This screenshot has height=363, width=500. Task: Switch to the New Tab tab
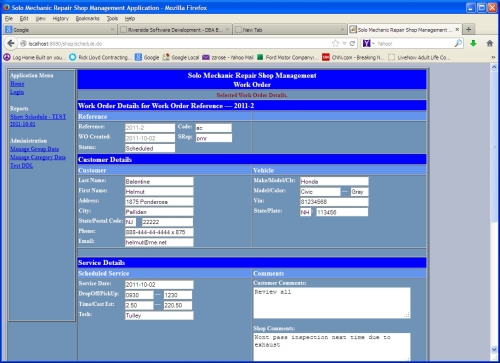pyautogui.click(x=290, y=30)
